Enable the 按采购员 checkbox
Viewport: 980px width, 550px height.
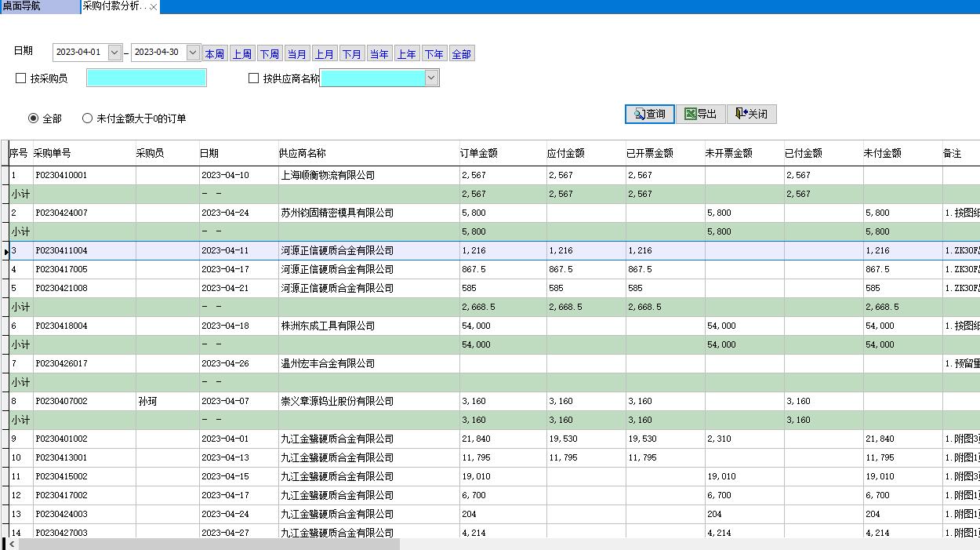(19, 77)
